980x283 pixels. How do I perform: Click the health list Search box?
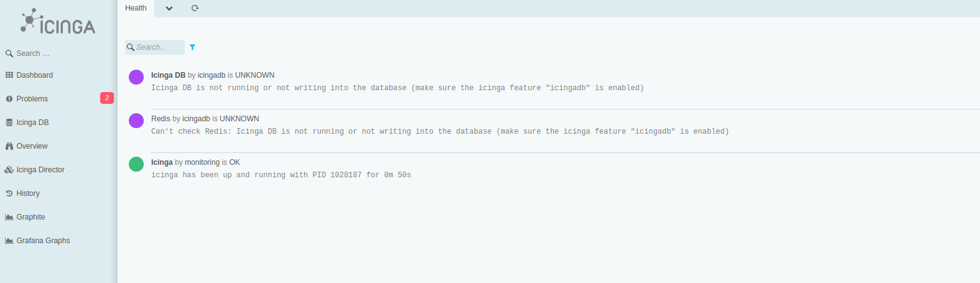point(155,47)
